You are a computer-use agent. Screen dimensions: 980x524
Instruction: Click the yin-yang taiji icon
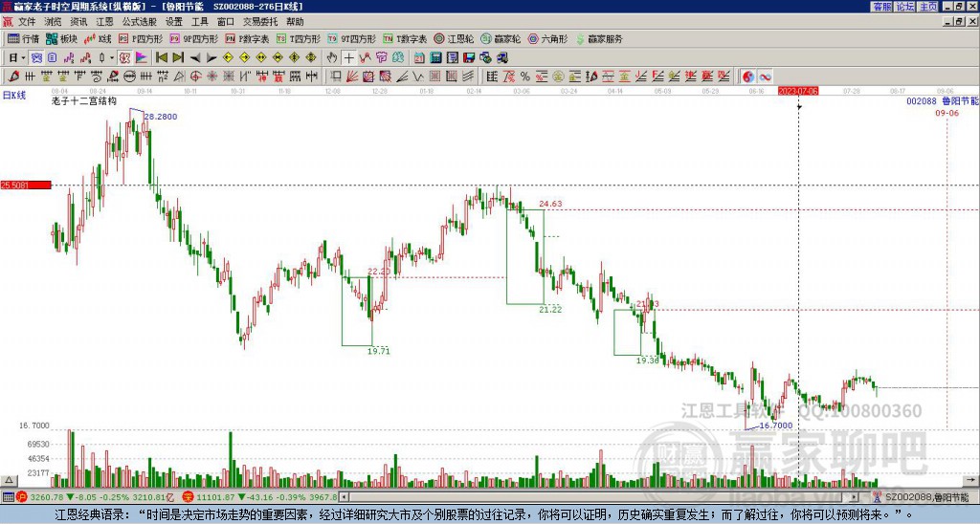click(x=748, y=76)
